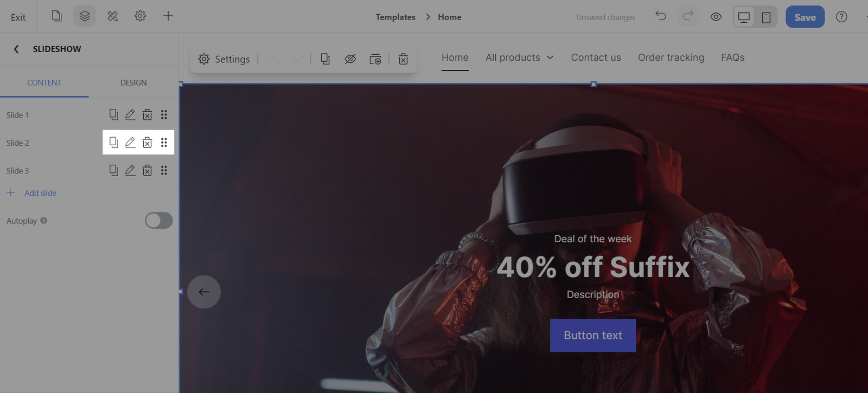This screenshot has width=868, height=393.
Task: Duplicate Slide 3
Action: 113,170
